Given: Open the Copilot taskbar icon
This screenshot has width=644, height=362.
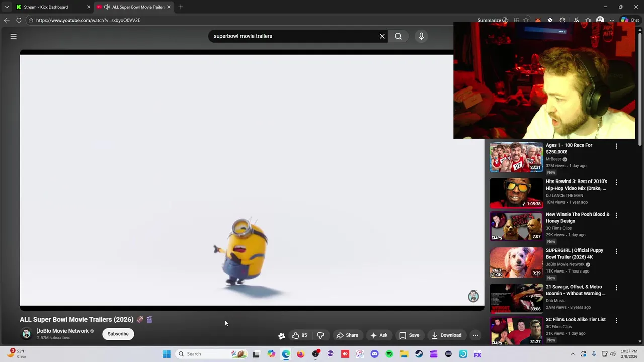Looking at the screenshot, I should point(271,354).
